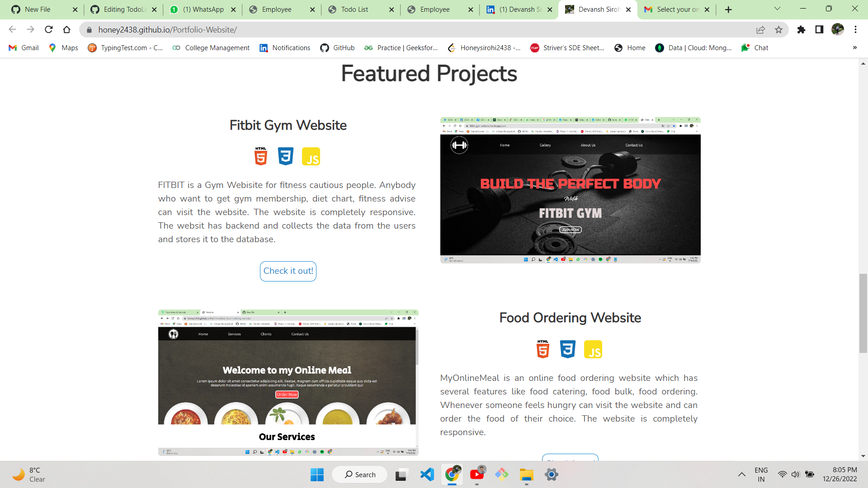
Task: Click the browser back arrow
Action: tap(12, 30)
